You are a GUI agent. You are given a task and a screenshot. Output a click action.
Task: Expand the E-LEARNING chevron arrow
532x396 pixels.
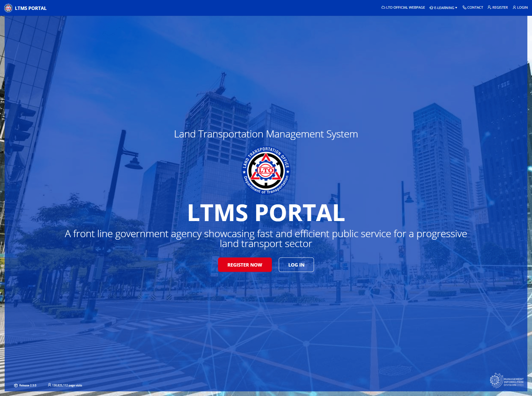coord(456,7)
